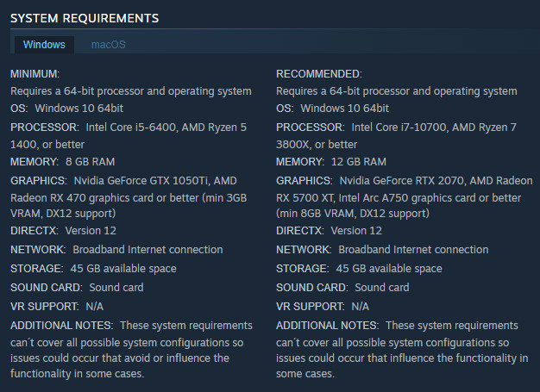
Task: Click the SYSTEM REQUIREMENTS heading
Action: pyautogui.click(x=84, y=17)
